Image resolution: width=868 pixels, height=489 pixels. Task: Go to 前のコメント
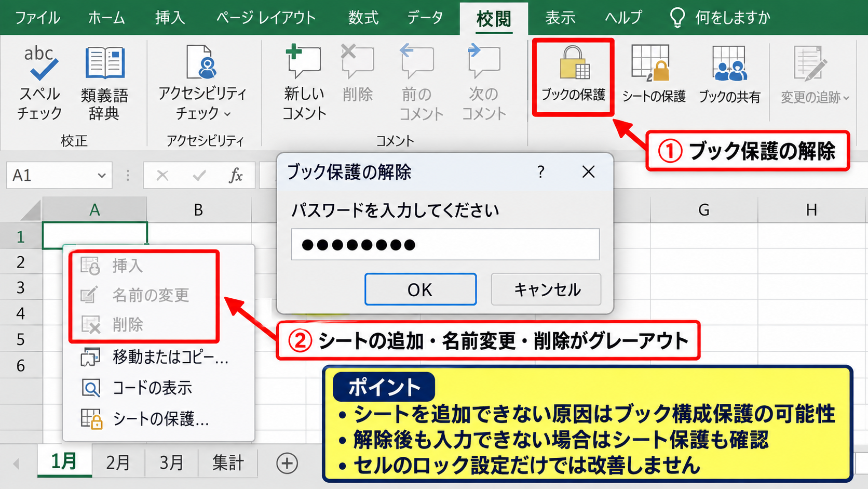click(x=421, y=83)
